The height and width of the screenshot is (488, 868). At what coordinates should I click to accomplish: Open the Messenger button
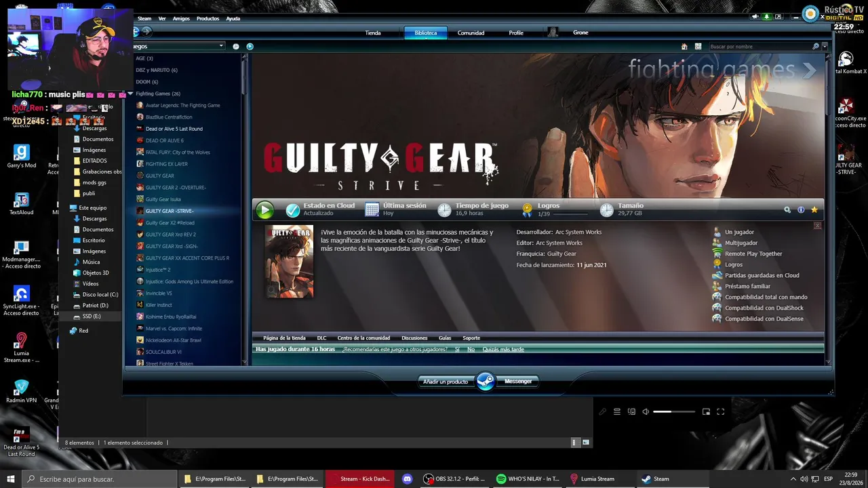pyautogui.click(x=518, y=382)
